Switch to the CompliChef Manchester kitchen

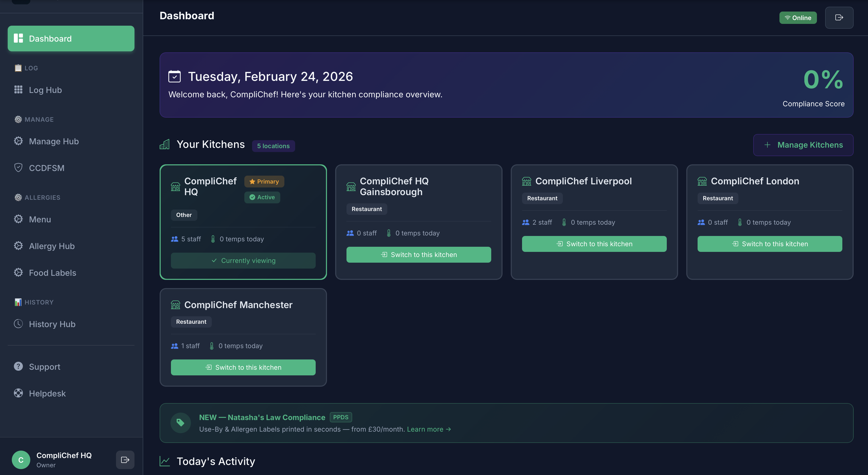pos(243,367)
